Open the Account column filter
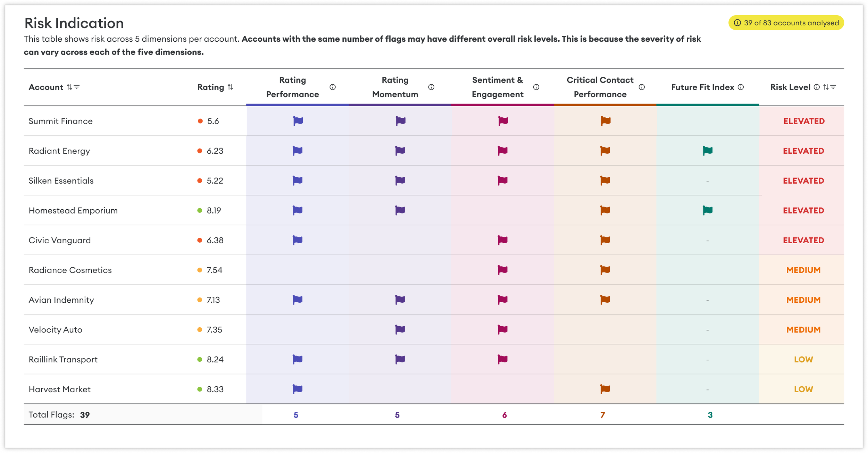 pos(77,87)
